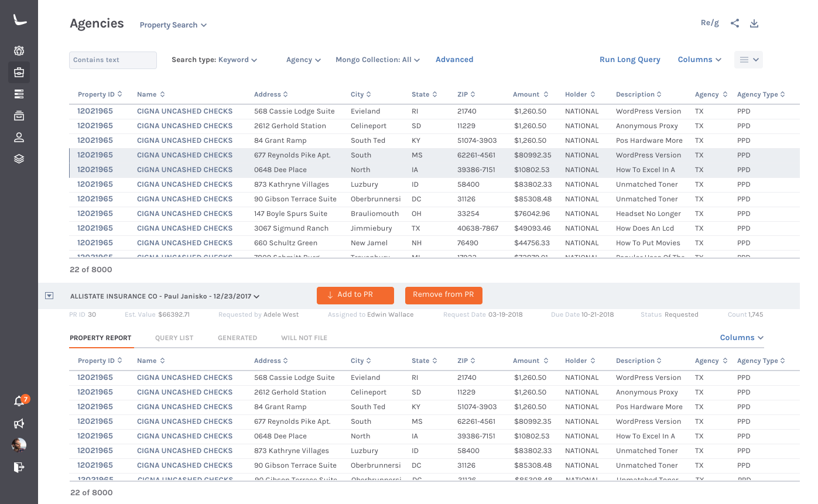Open the people group sidebar icon
This screenshot has height=504, width=818.
19,50
